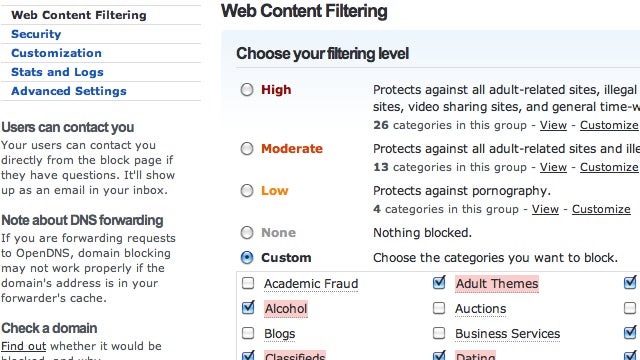Customize the Moderate filtering group
640x360 pixels.
coord(609,167)
